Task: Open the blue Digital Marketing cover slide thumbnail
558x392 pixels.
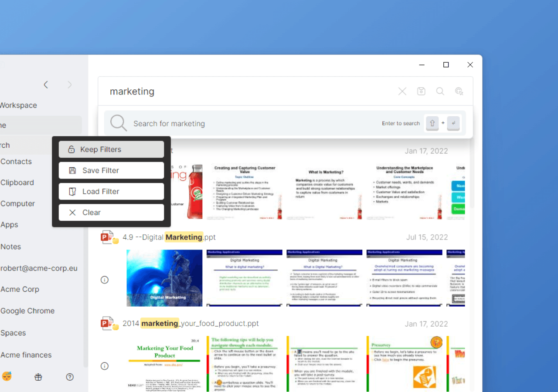Action: point(164,278)
